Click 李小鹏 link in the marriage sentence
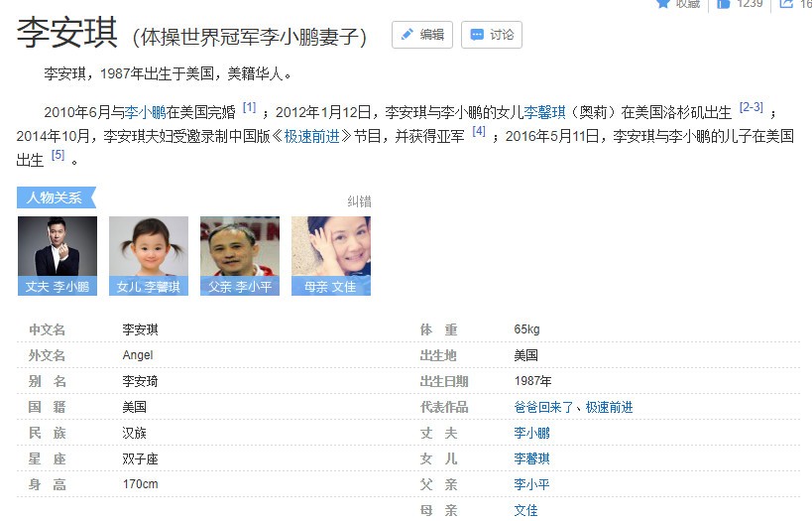 click(x=145, y=113)
